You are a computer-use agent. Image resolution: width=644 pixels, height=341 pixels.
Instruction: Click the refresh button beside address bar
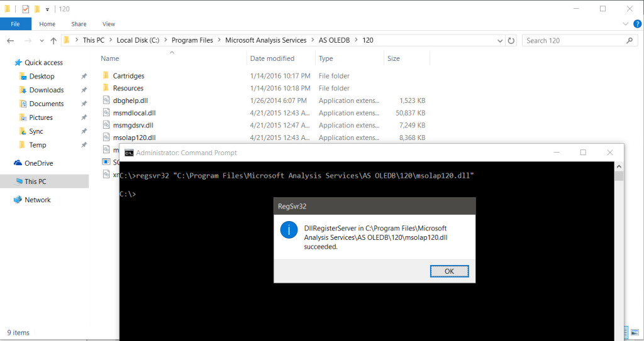(511, 40)
